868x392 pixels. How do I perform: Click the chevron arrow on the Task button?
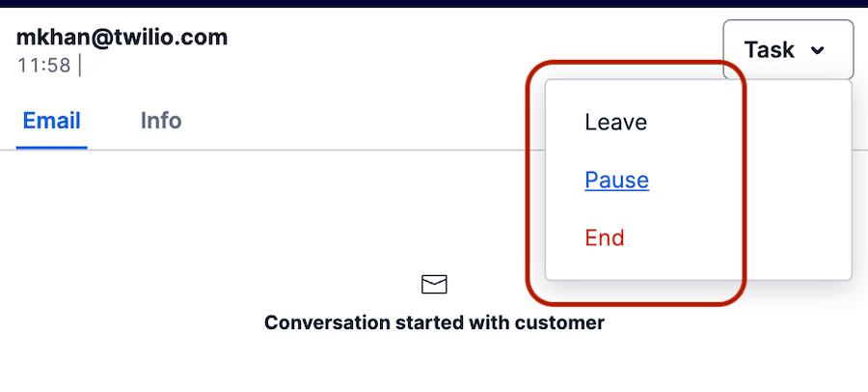point(818,50)
